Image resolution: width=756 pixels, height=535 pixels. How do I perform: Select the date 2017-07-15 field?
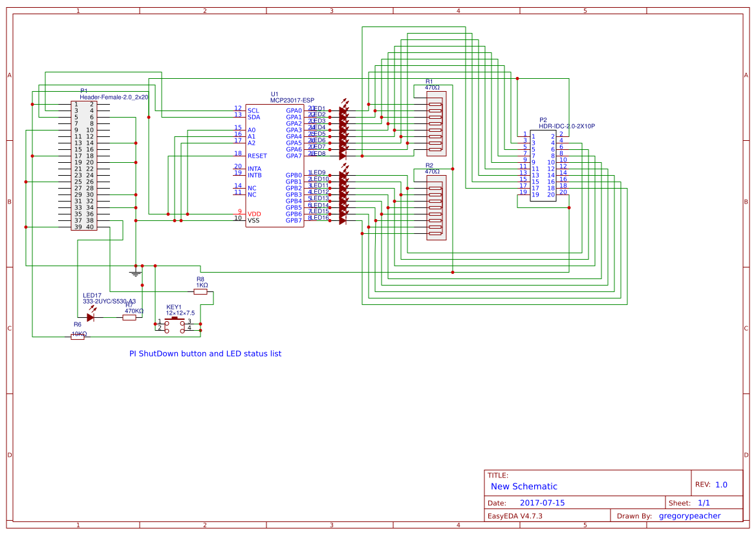[541, 502]
